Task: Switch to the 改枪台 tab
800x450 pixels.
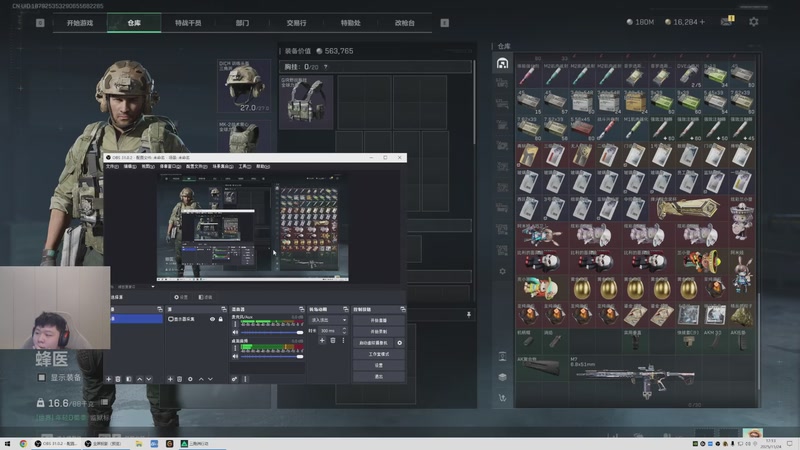Action: [x=405, y=23]
